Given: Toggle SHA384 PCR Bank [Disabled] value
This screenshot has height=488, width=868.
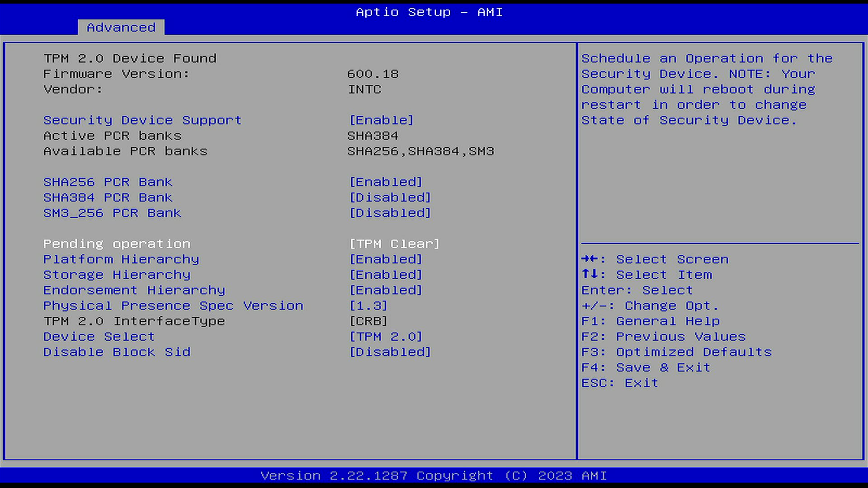Looking at the screenshot, I should coord(390,197).
